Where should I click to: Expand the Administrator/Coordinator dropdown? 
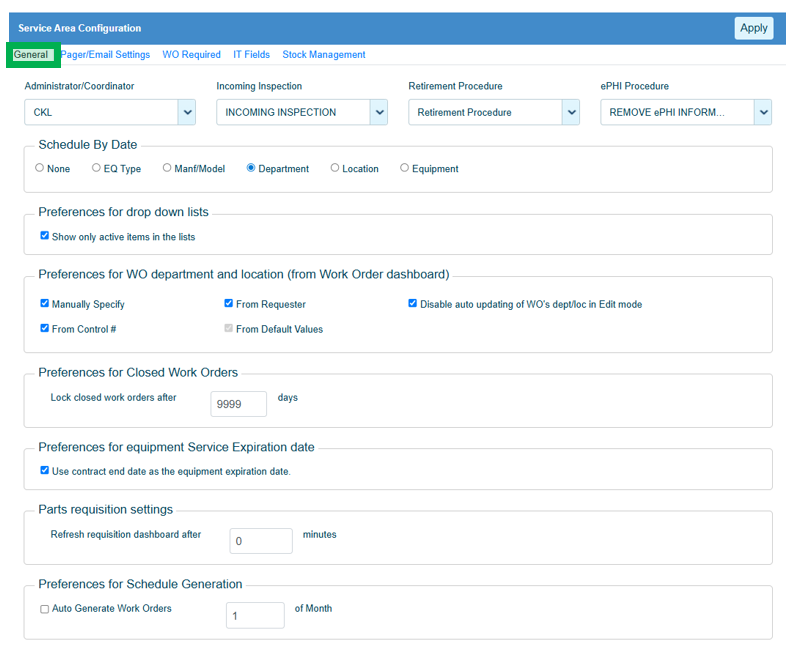(187, 113)
